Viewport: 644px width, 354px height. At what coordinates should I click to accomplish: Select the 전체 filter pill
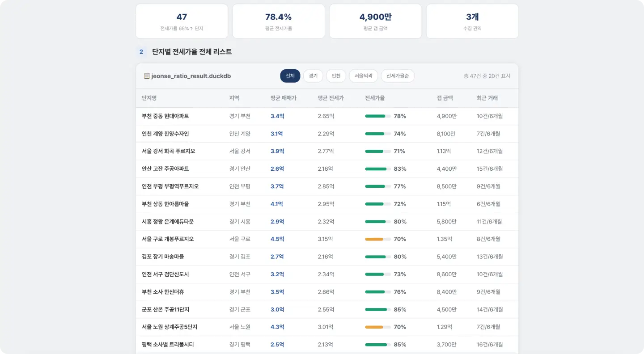pyautogui.click(x=290, y=76)
